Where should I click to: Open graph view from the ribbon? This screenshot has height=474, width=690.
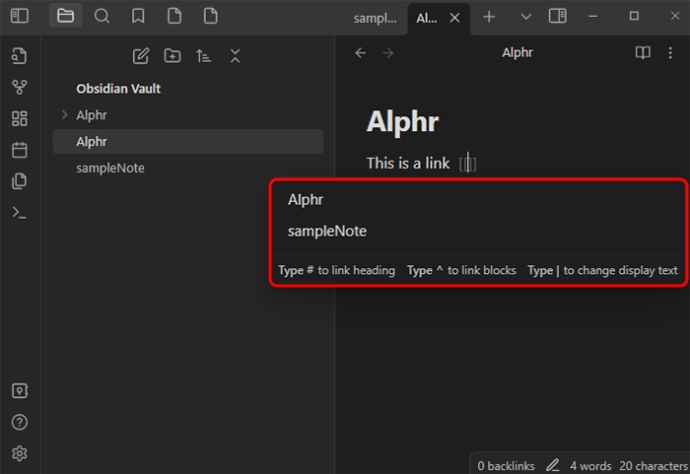point(19,87)
